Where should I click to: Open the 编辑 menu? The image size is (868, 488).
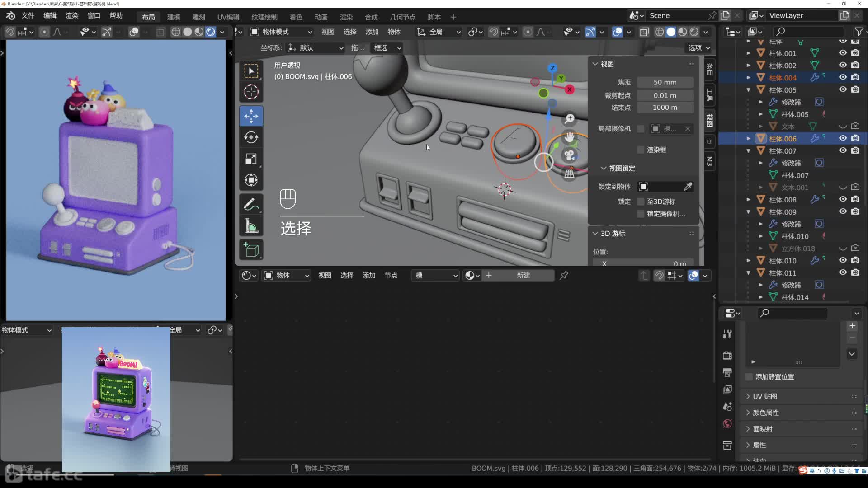50,16
